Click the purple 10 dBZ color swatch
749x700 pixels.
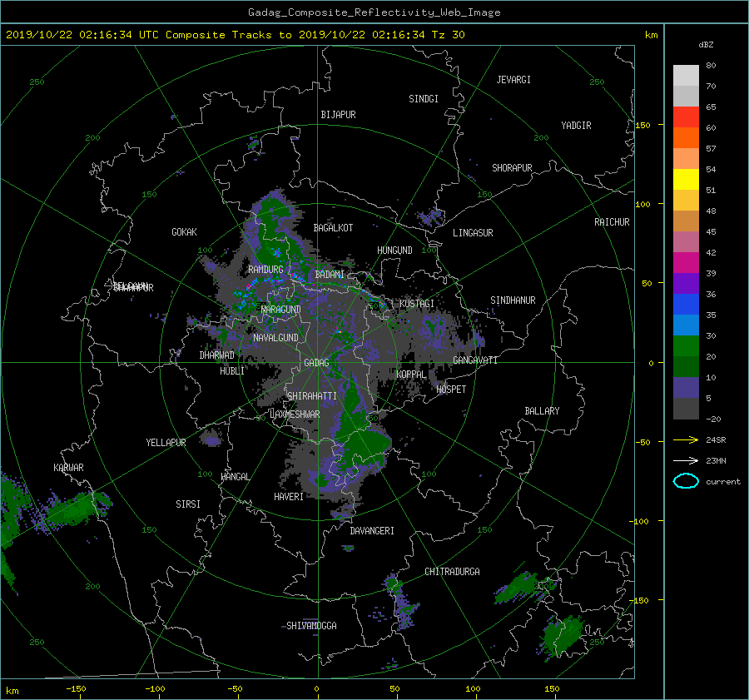point(686,388)
